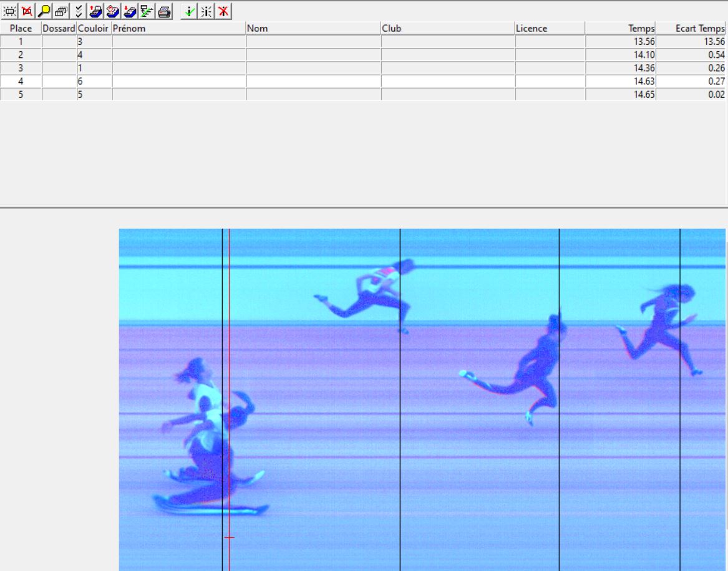This screenshot has width=728, height=571.
Task: Sort by Place column header
Action: 21,28
